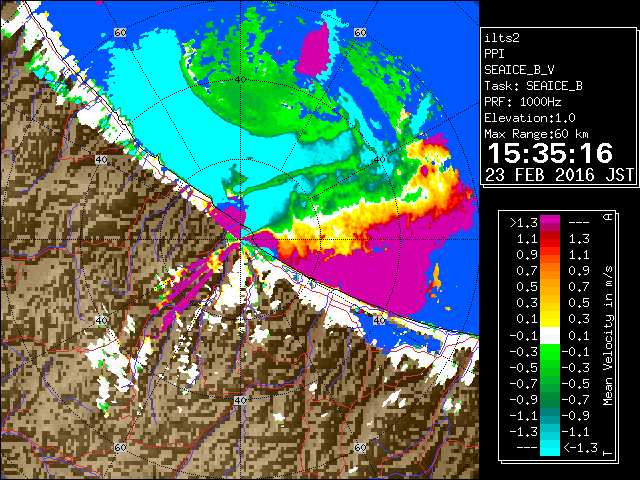
Task: Click the "23 FEB 2016 JST" date
Action: point(560,175)
